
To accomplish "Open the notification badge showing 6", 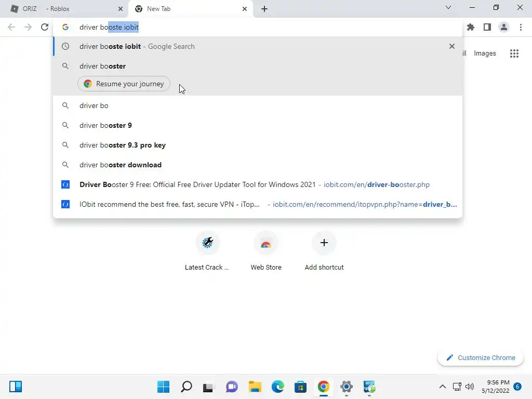I will point(517,387).
